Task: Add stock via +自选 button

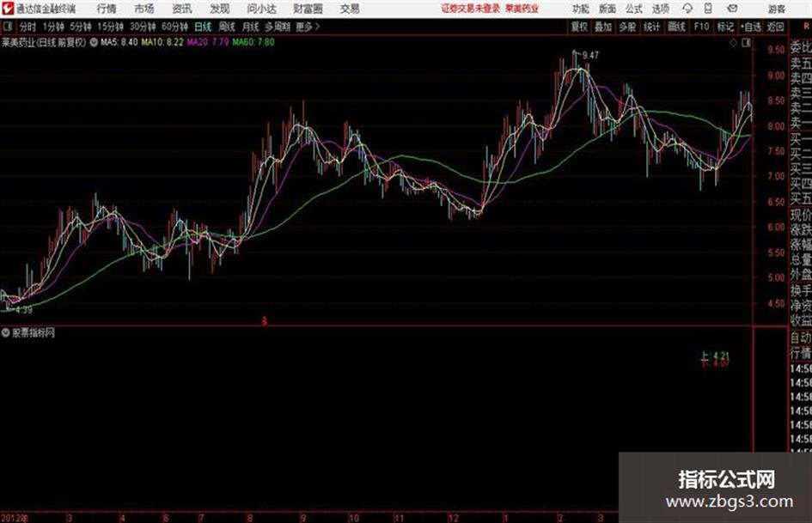Action: coord(751,27)
